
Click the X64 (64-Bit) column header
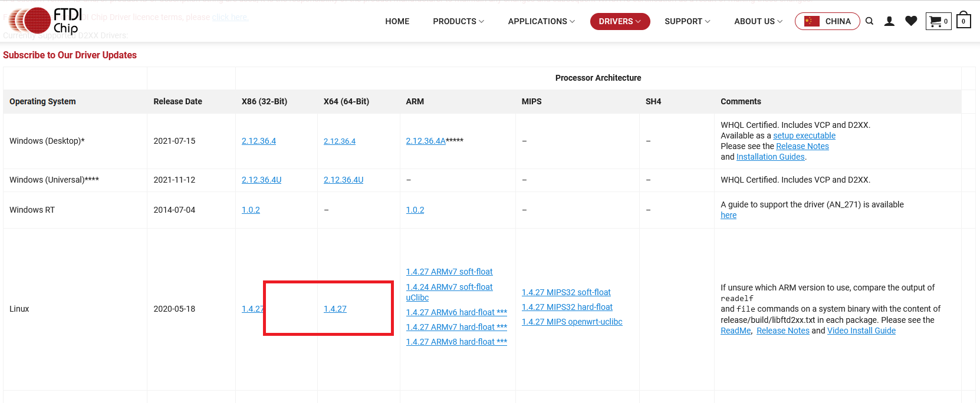pyautogui.click(x=346, y=101)
